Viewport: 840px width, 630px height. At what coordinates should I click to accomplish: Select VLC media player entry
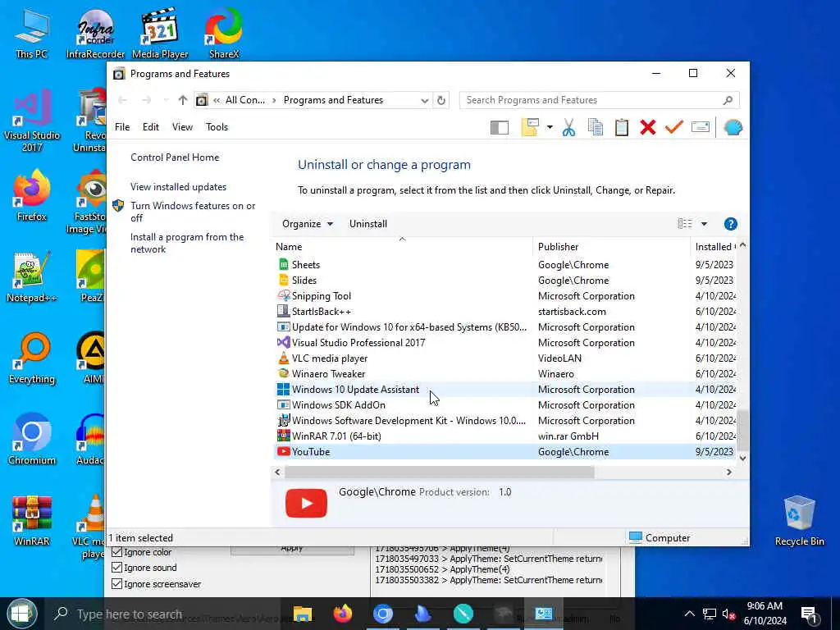[504, 358]
